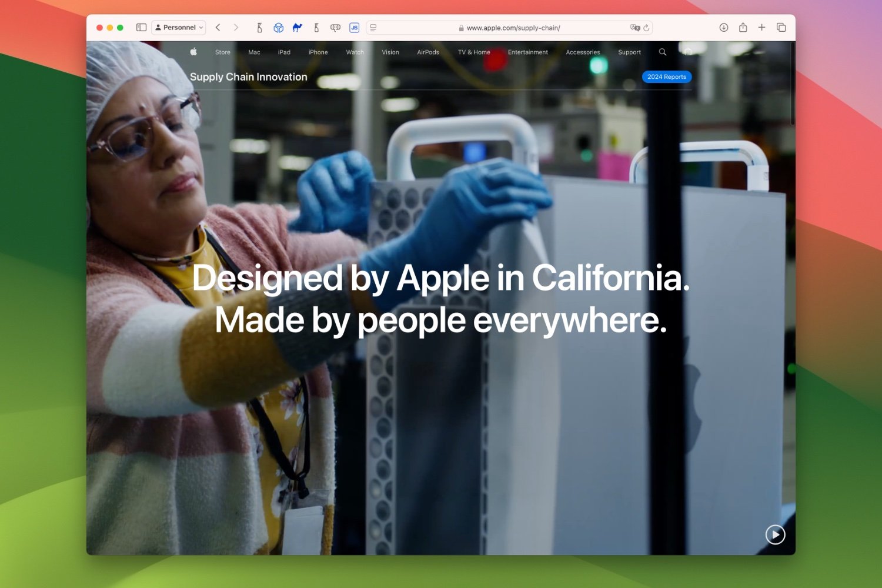Image resolution: width=882 pixels, height=588 pixels.
Task: Click the blue camel extension icon
Action: pyautogui.click(x=298, y=28)
